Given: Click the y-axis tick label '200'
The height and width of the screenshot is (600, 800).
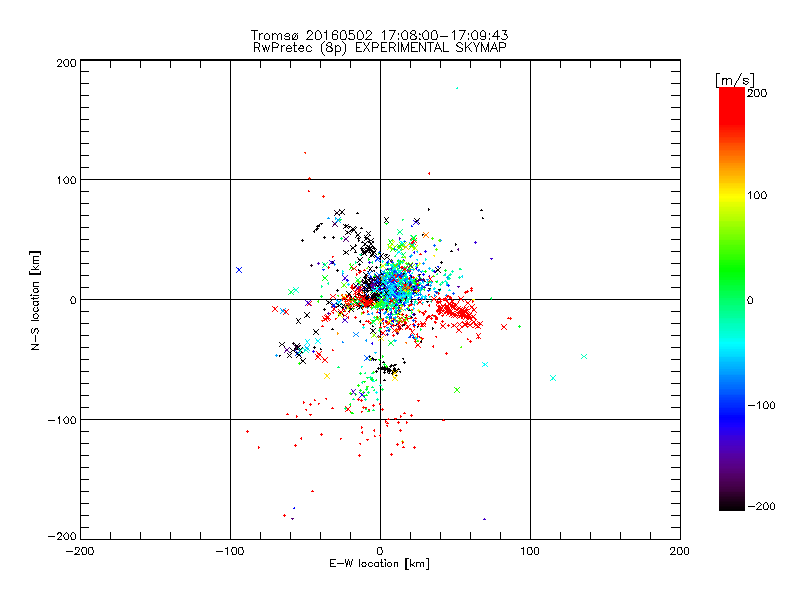Looking at the screenshot, I should [x=67, y=63].
